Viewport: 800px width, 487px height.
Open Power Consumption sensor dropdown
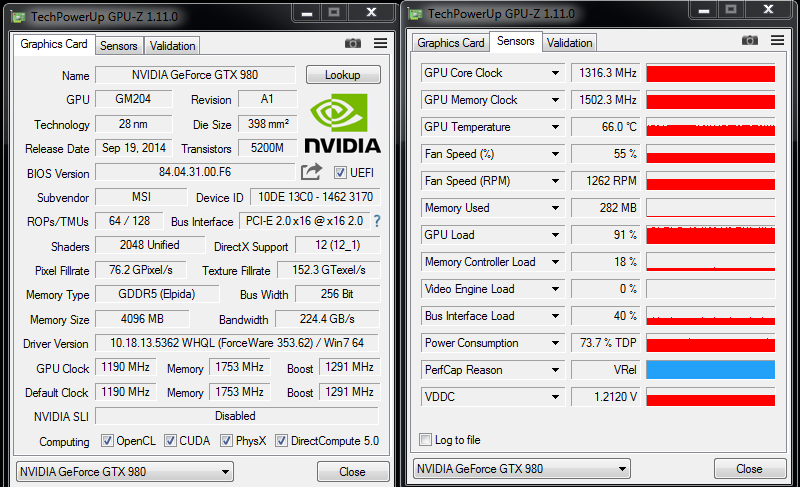click(x=555, y=343)
